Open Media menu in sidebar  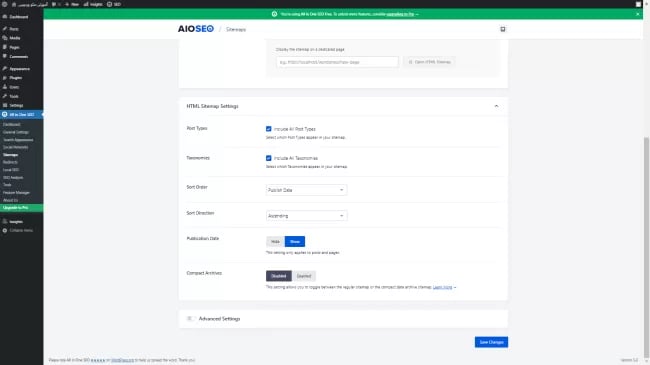point(15,38)
